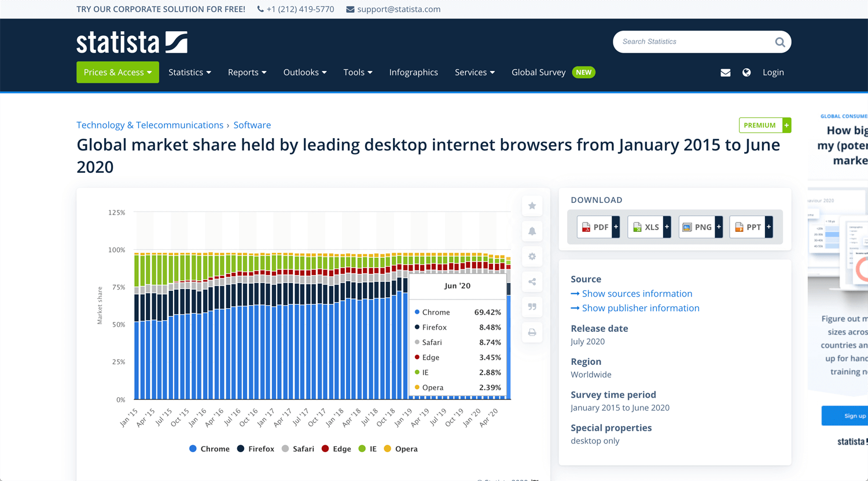Click the PPT file icon
The height and width of the screenshot is (481, 868).
tap(739, 227)
